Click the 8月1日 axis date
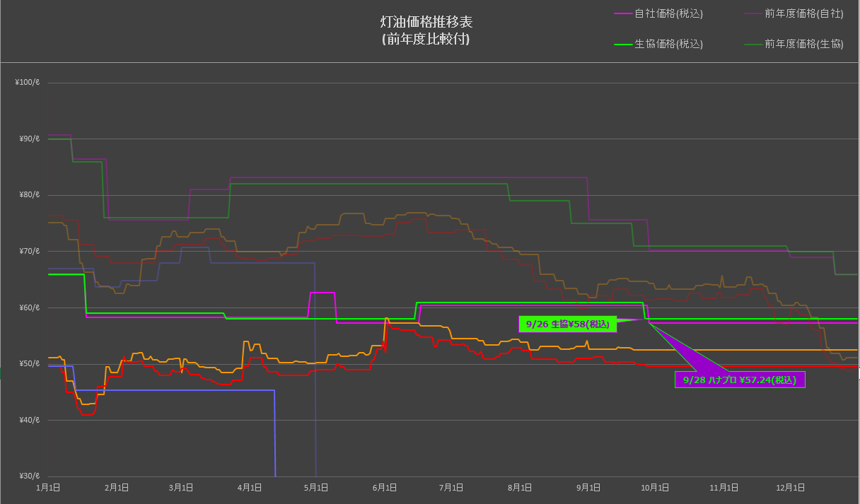This screenshot has width=860, height=504. pos(520,488)
